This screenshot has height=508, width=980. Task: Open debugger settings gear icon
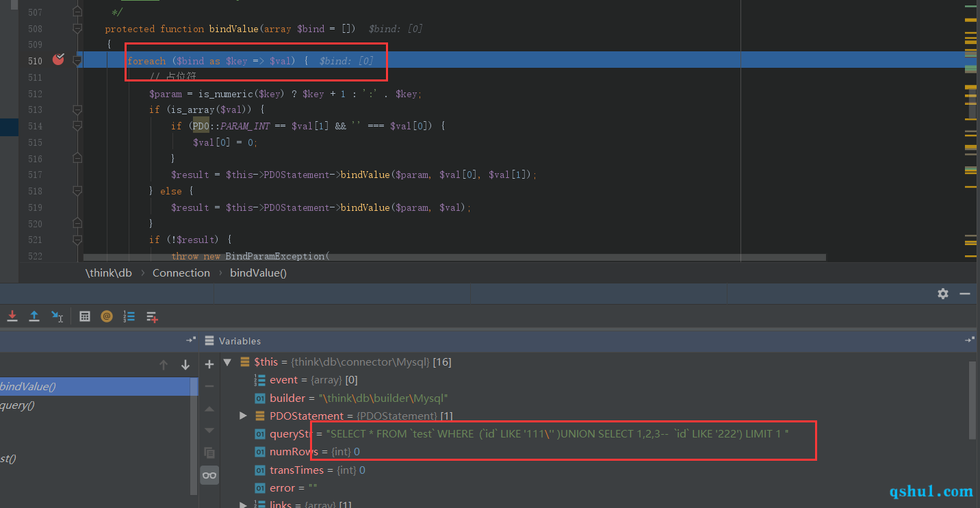coord(943,293)
